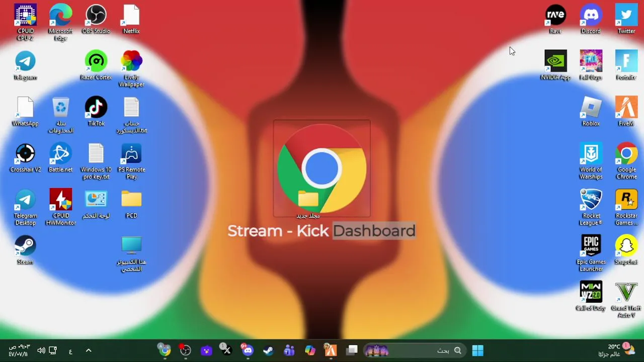644x362 pixels.
Task: Open the CPUID CPU-Z desktop shortcut
Action: pyautogui.click(x=25, y=22)
